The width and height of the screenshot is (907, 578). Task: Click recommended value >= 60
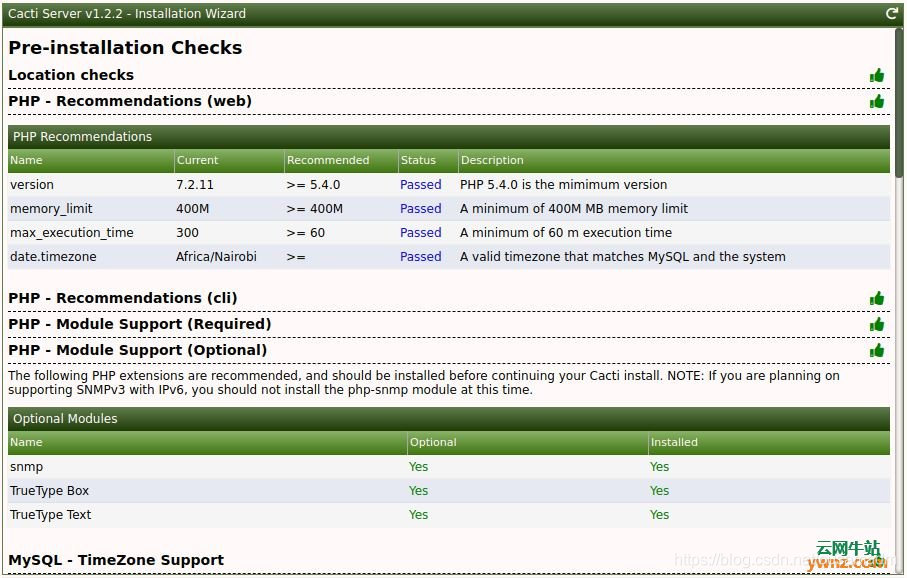(306, 233)
